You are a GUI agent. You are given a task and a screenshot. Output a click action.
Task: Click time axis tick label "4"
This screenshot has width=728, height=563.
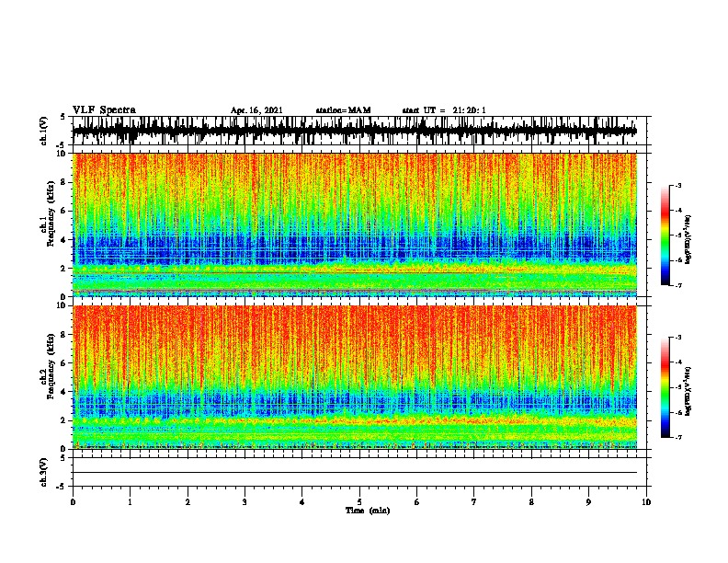coord(302,502)
